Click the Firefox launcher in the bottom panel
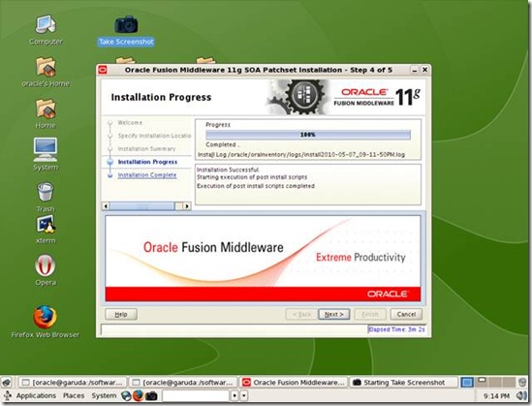Image resolution: width=532 pixels, height=406 pixels. (139, 395)
